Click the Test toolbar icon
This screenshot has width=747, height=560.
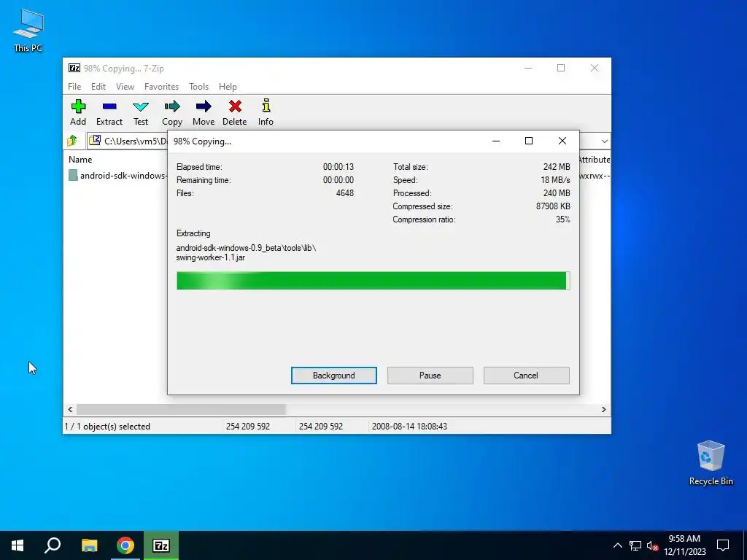click(x=141, y=106)
